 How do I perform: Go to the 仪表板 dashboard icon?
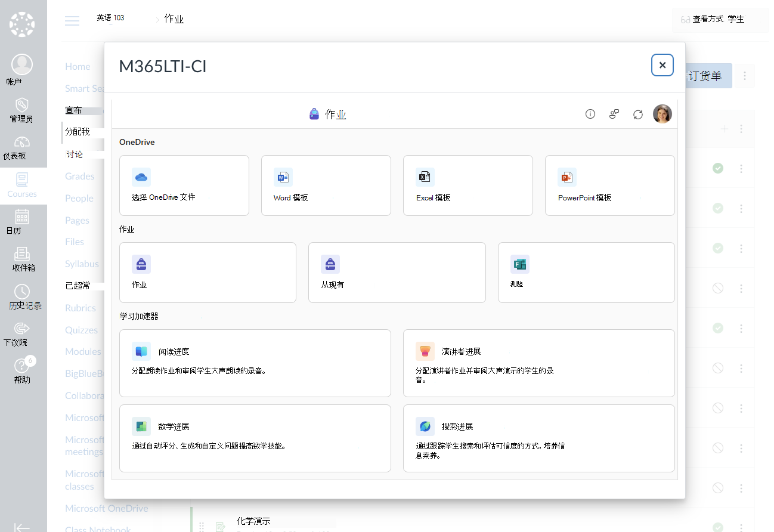(x=22, y=142)
